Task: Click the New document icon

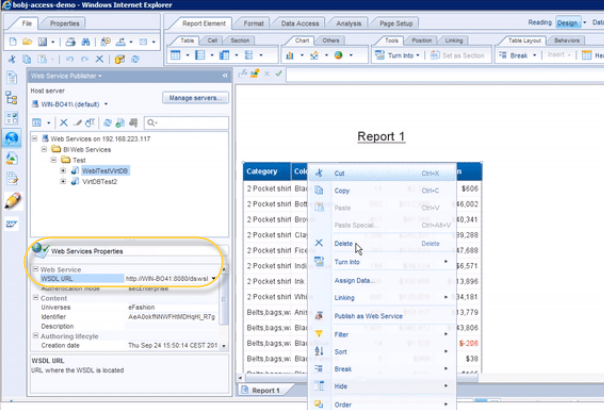Action: click(13, 42)
